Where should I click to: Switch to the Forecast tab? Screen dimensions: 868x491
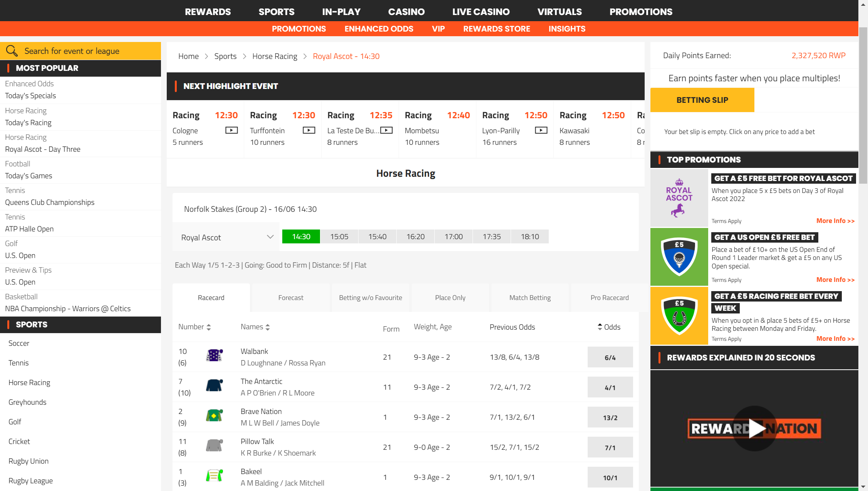(291, 298)
